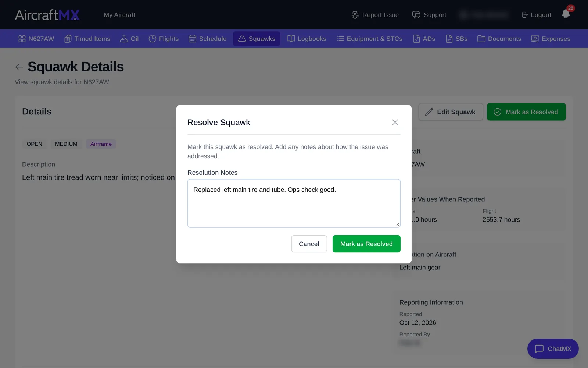Open the Schedule tab label

point(213,39)
